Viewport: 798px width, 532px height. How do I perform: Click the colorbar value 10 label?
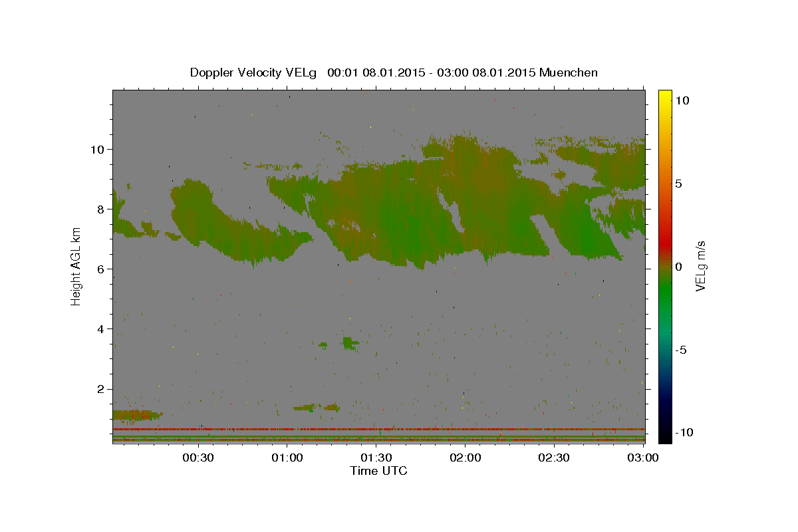tap(682, 100)
